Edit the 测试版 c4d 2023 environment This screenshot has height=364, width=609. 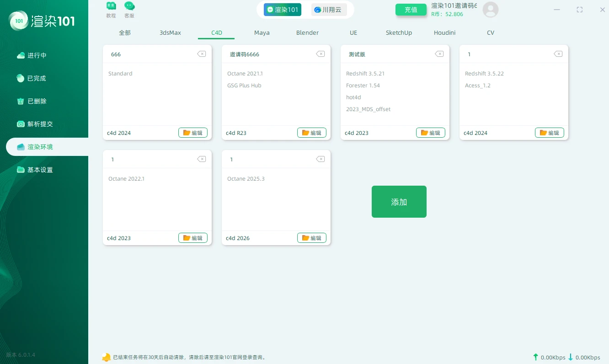tap(431, 133)
